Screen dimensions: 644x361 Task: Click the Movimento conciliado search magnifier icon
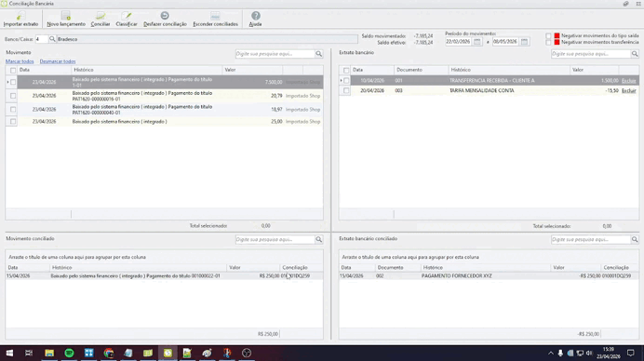click(x=318, y=239)
